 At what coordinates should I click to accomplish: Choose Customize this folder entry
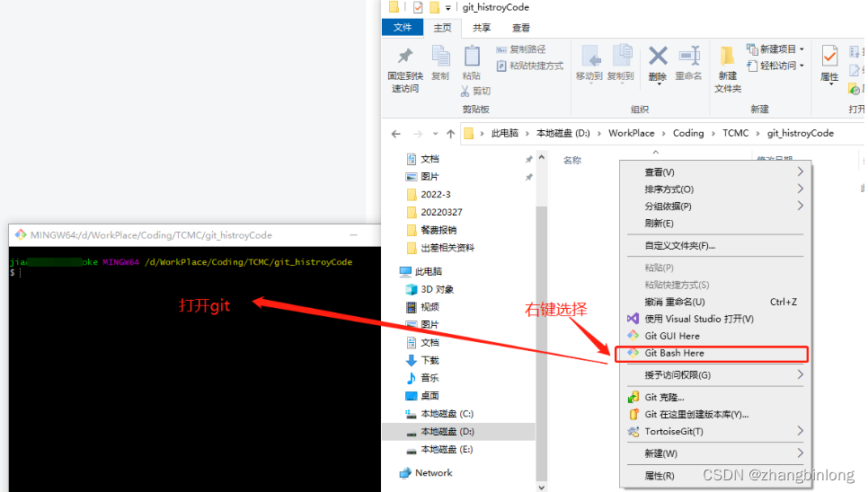(x=715, y=245)
